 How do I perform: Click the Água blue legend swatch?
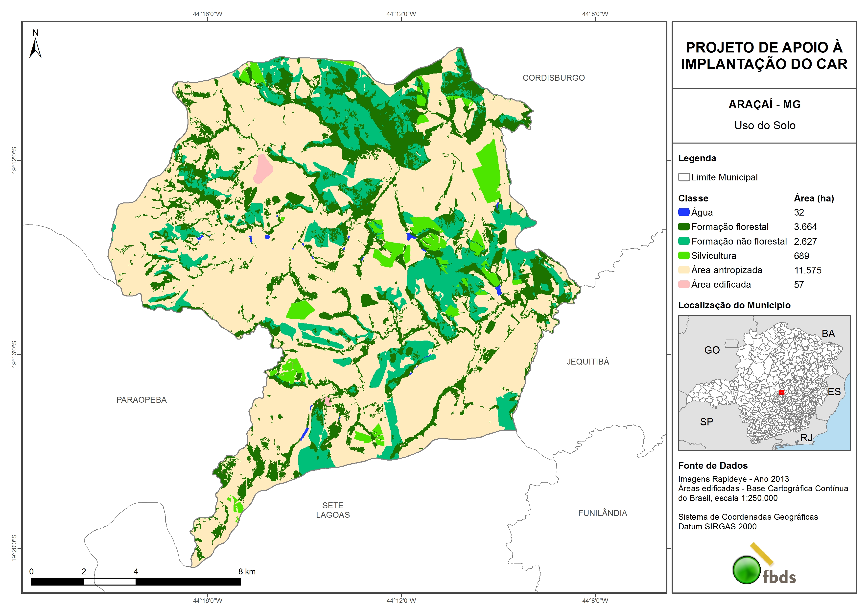click(x=683, y=212)
